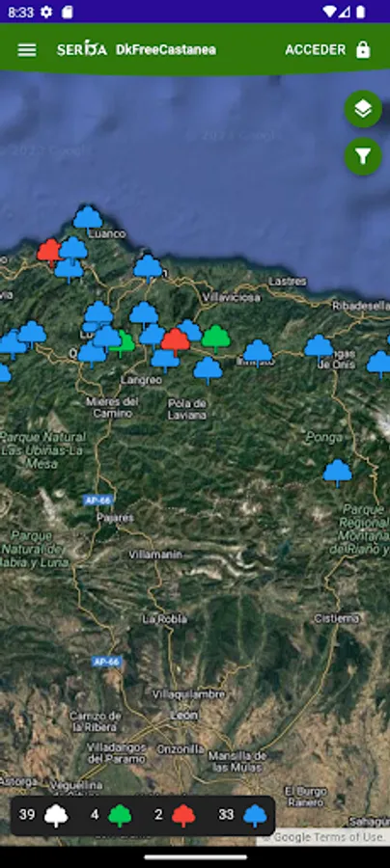This screenshot has height=868, width=390.
Task: Tap the white tree icon in legend
Action: [56, 816]
